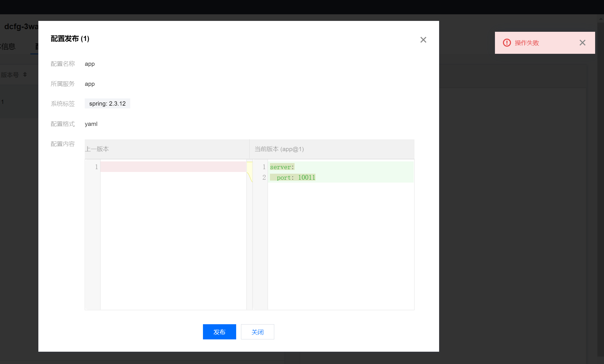
Task: Close the 配置发布 dialog via X icon
Action: point(423,40)
